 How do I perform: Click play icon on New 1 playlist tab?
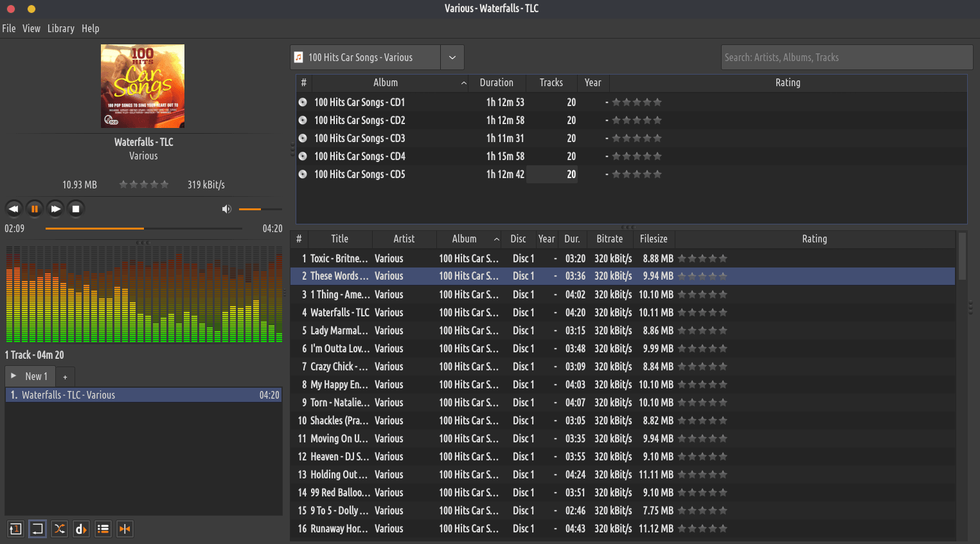pyautogui.click(x=13, y=376)
